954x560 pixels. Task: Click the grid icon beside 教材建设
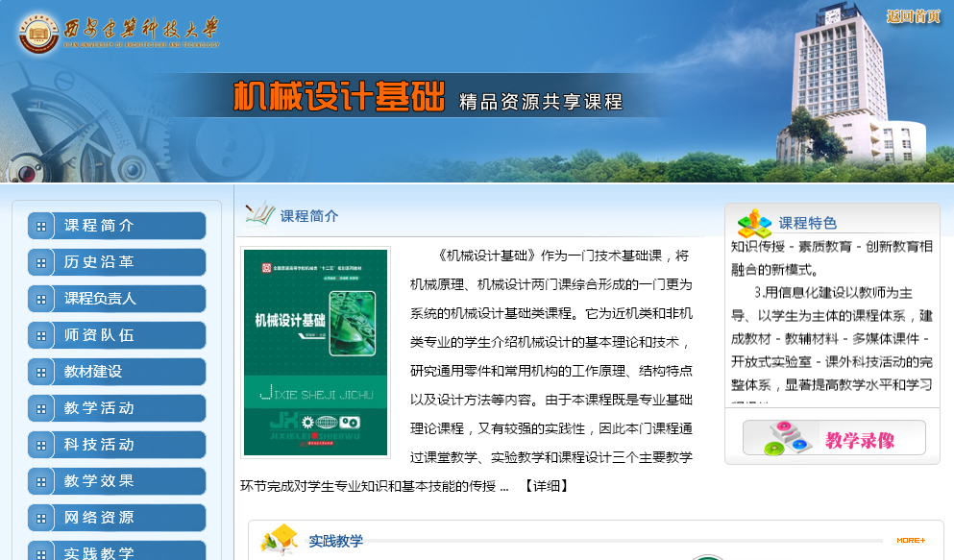pyautogui.click(x=41, y=373)
